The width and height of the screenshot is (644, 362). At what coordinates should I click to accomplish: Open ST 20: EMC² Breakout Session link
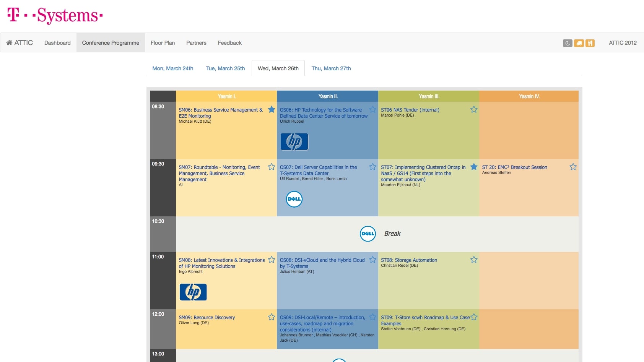(x=514, y=167)
